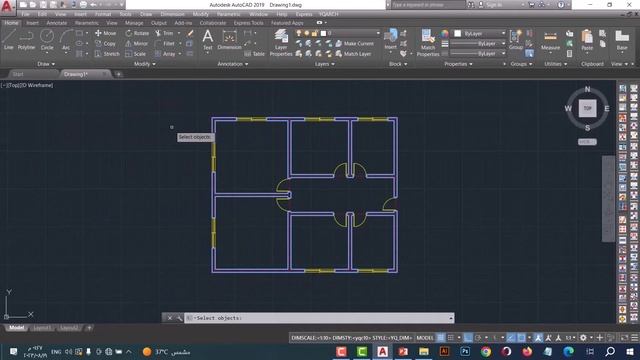Activate the Copy command
Viewport: 640px width, 360px height.
coord(106,43)
